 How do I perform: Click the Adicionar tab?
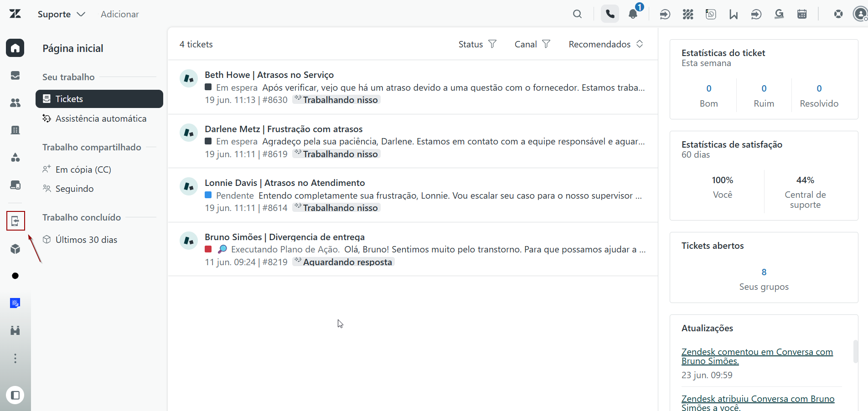tap(120, 14)
